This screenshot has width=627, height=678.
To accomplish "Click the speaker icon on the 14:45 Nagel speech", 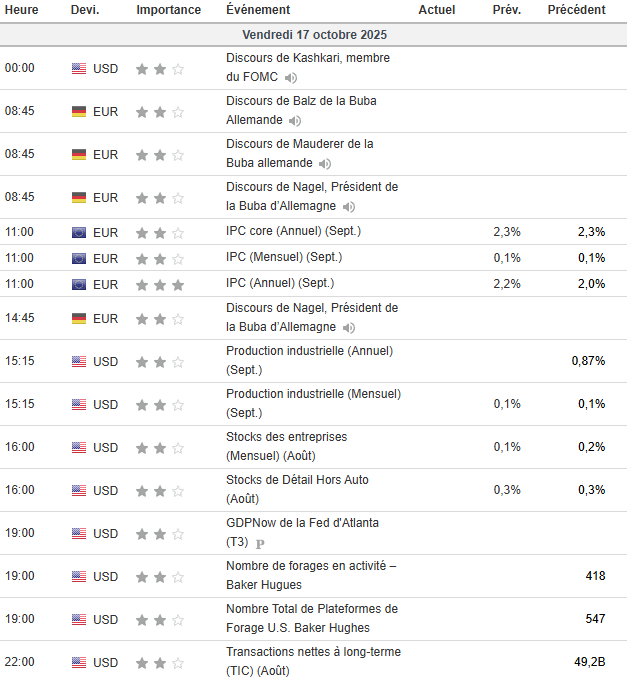I will pos(348,327).
